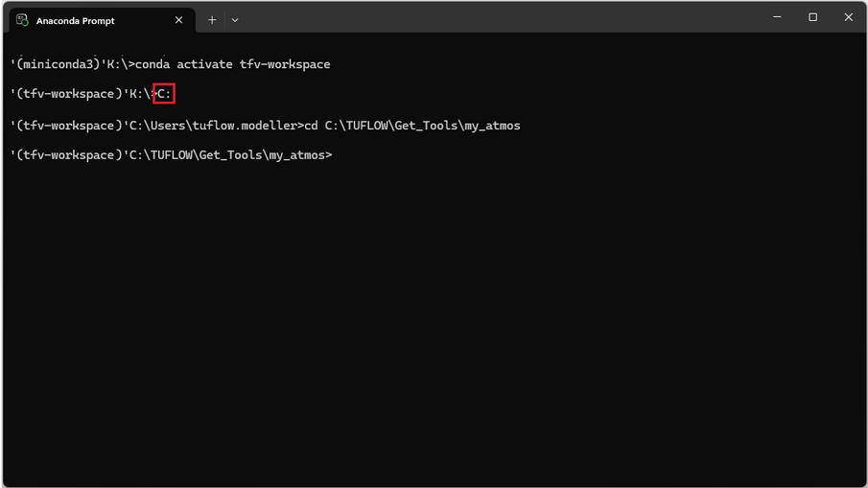Minimize the terminal window
The image size is (868, 488).
tap(777, 17)
